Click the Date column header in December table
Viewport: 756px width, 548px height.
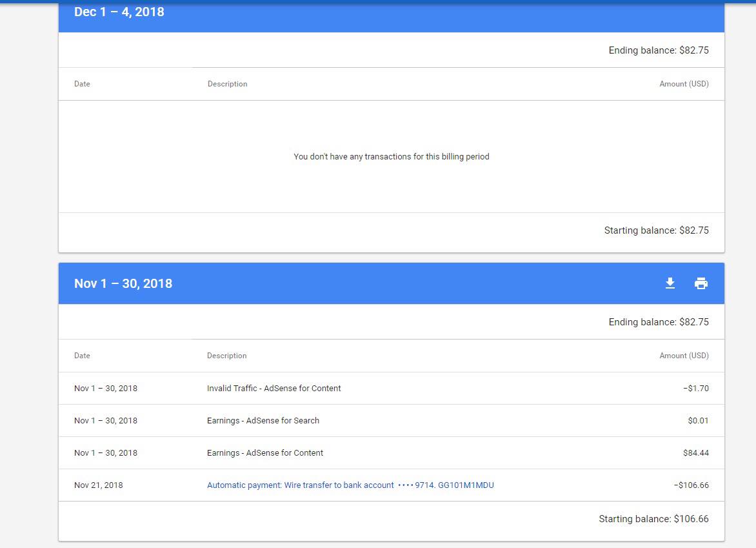(x=82, y=84)
